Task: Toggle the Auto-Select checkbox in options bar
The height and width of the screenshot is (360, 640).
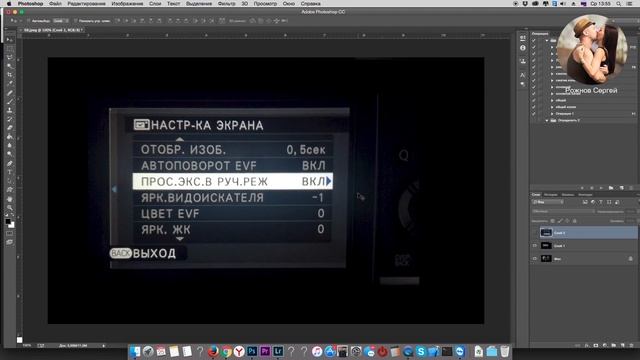Action: pyautogui.click(x=28, y=20)
